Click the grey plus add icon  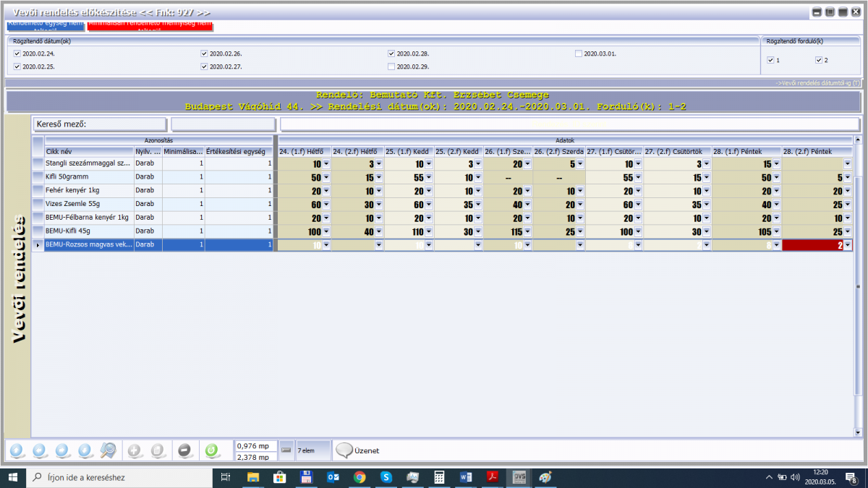135,450
